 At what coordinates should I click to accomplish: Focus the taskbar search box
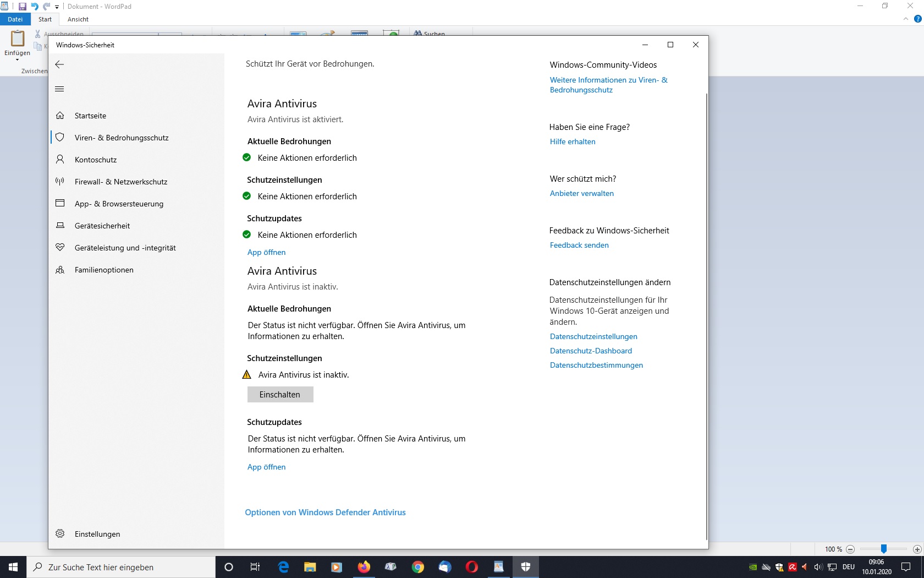(121, 567)
